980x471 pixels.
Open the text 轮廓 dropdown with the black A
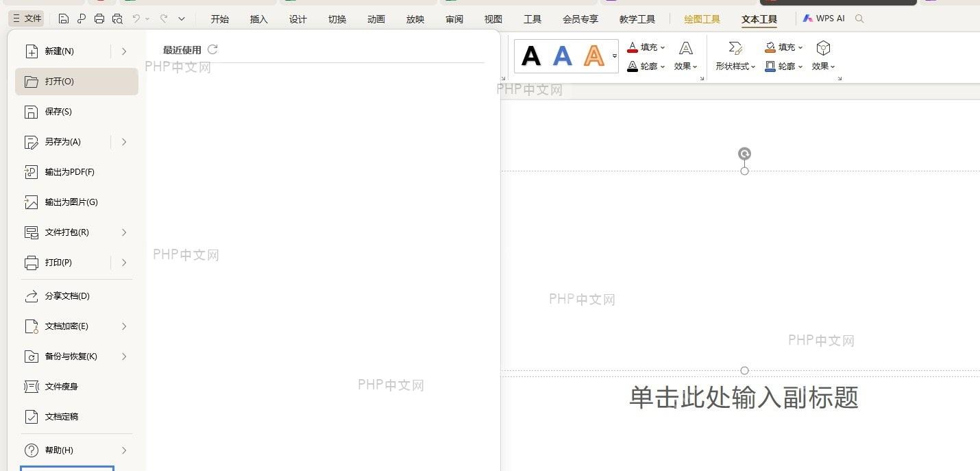point(646,67)
